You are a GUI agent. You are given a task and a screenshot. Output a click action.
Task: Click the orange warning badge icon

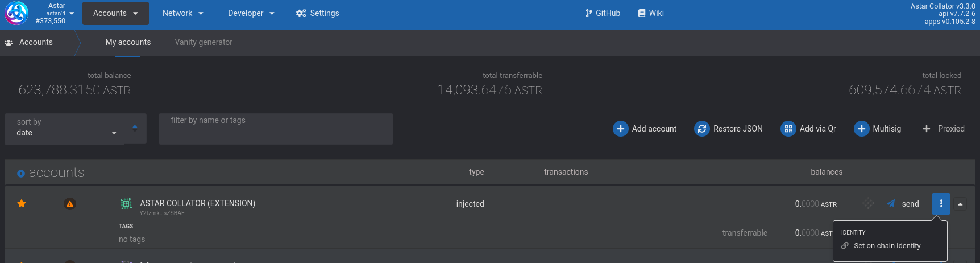click(x=70, y=204)
